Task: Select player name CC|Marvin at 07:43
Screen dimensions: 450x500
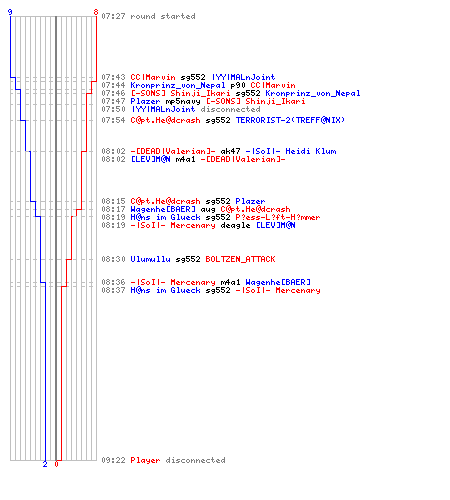Action: 153,77
